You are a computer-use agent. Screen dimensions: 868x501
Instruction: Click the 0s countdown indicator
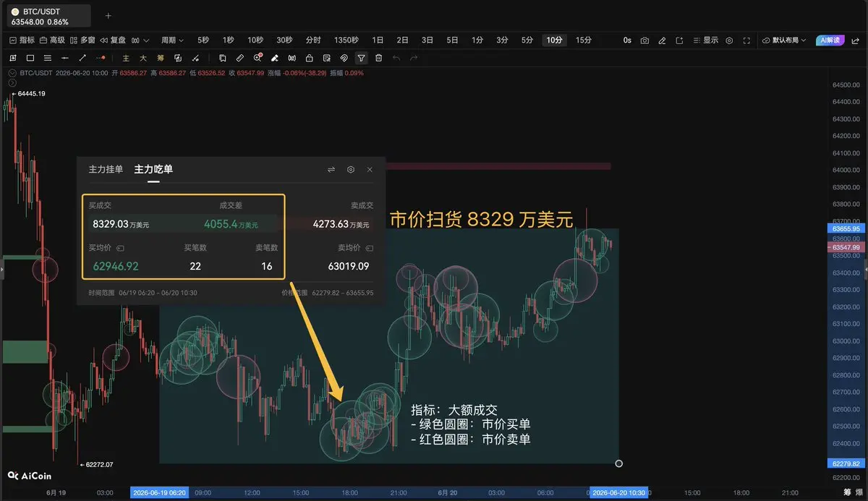pyautogui.click(x=627, y=40)
